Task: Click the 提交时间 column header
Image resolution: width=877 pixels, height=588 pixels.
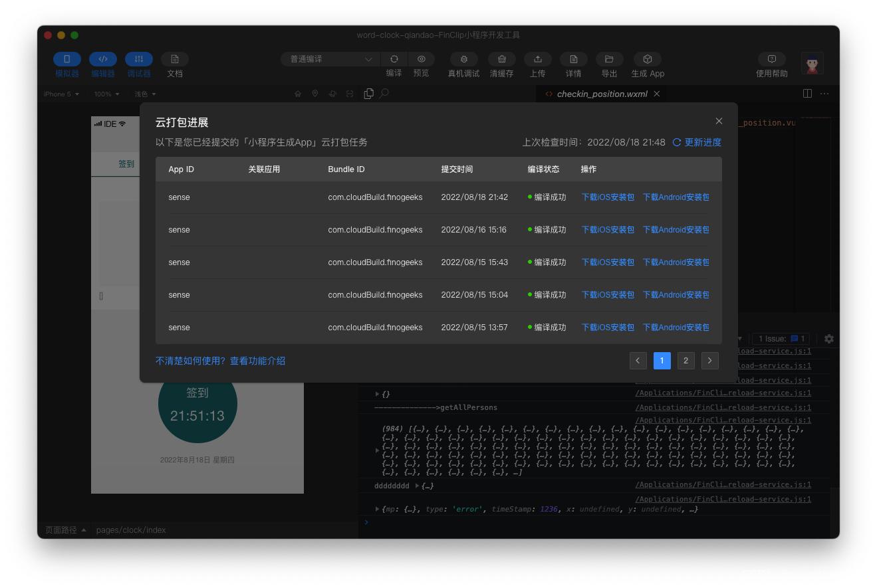Action: [x=457, y=169]
